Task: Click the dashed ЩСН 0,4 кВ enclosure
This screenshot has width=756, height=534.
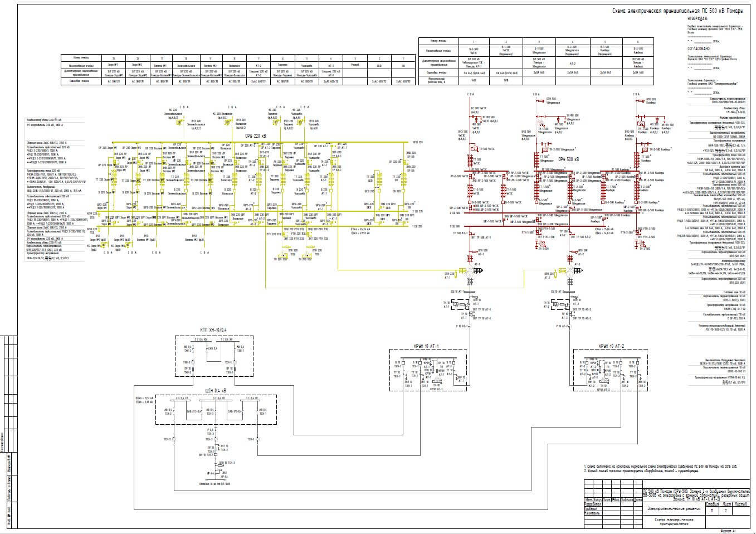Action: (217, 409)
